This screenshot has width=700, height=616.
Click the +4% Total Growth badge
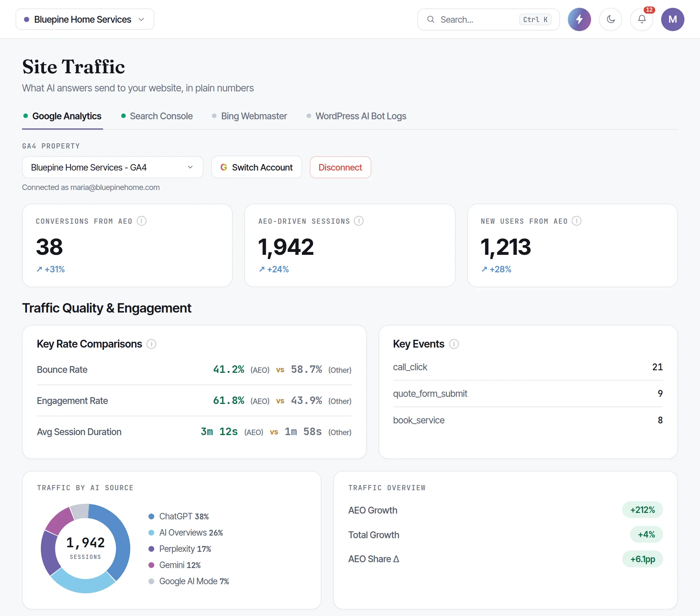[646, 534]
